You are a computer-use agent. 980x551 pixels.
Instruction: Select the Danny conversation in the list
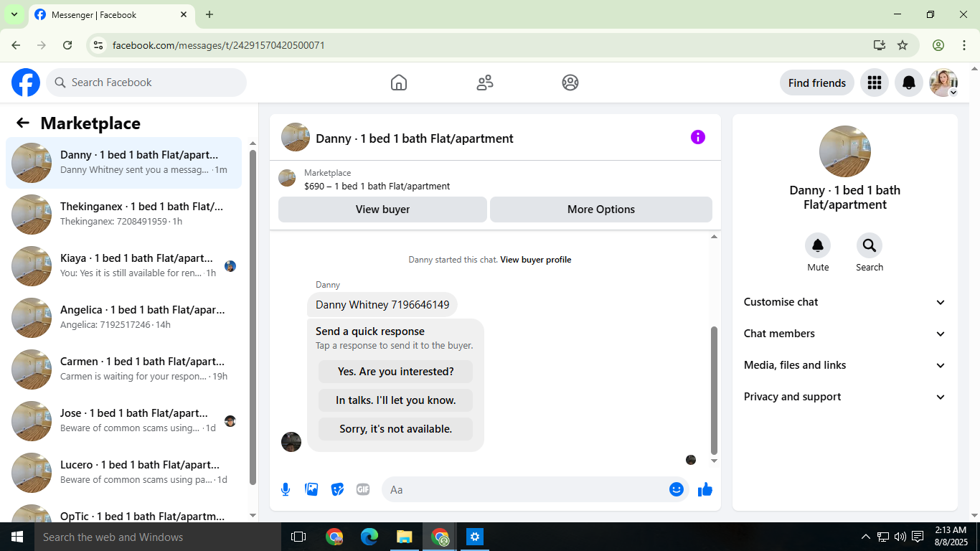pos(124,163)
